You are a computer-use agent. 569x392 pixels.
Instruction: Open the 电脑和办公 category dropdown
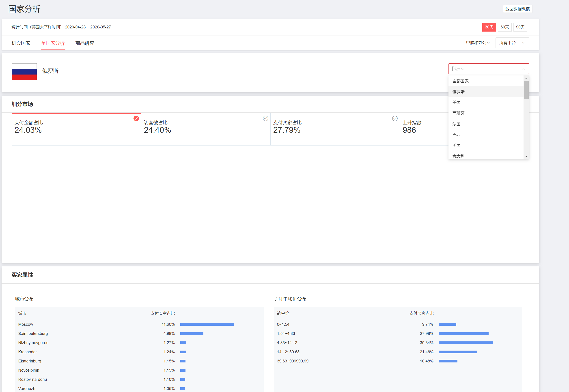478,43
